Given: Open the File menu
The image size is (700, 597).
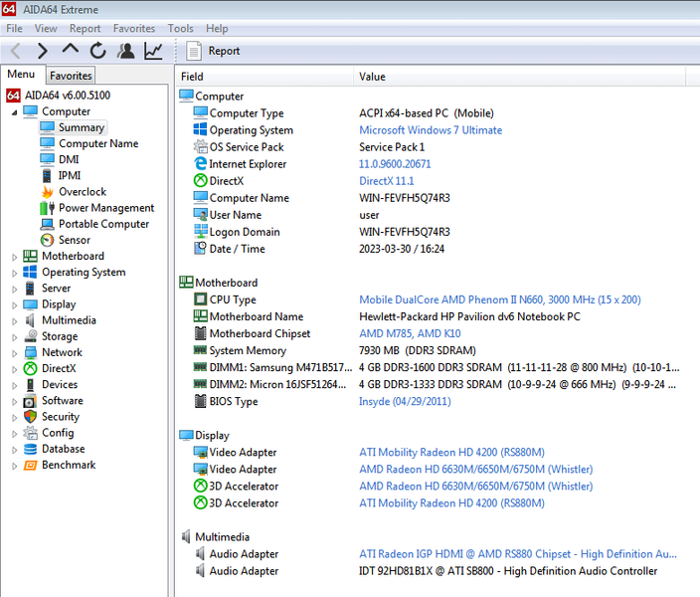Looking at the screenshot, I should [x=14, y=29].
